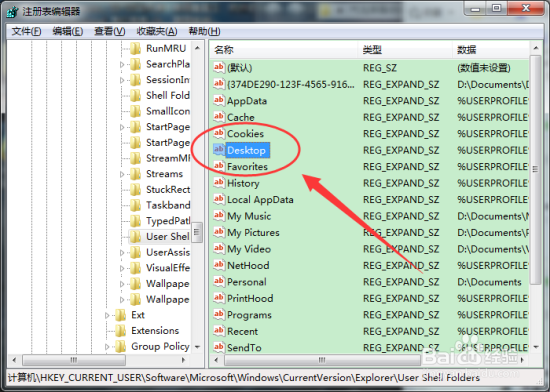
Task: Expand the SessionIn tree node
Action: click(122, 80)
